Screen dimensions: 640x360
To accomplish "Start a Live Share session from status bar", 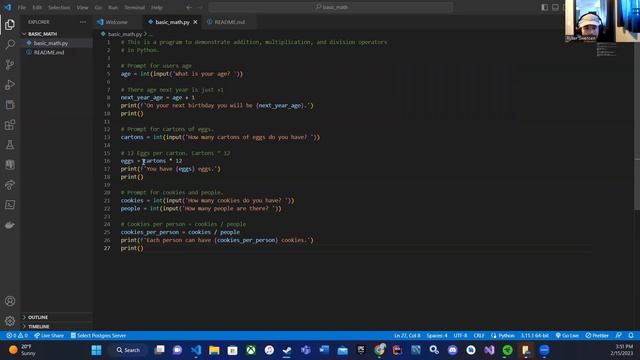I will coord(49,336).
